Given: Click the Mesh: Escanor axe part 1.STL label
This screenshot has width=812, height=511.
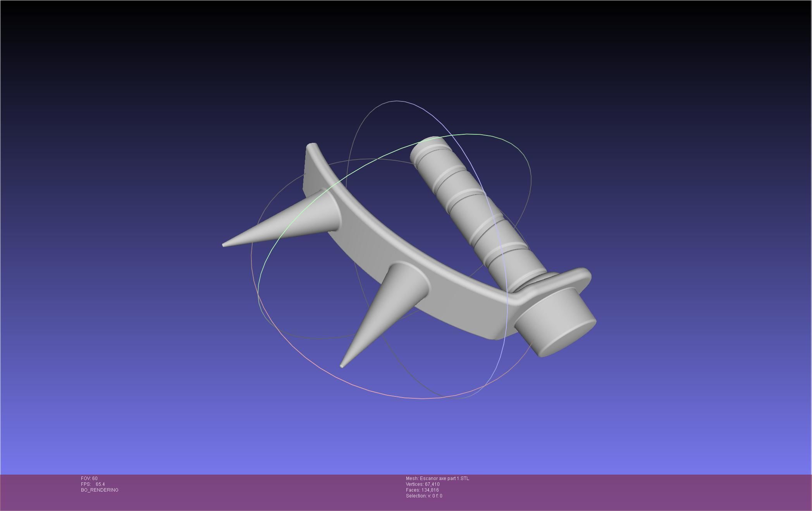Looking at the screenshot, I should point(437,478).
